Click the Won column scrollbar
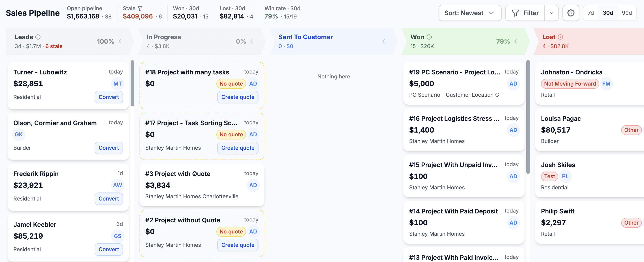Image resolution: width=644 pixels, height=262 pixels. pyautogui.click(x=528, y=117)
